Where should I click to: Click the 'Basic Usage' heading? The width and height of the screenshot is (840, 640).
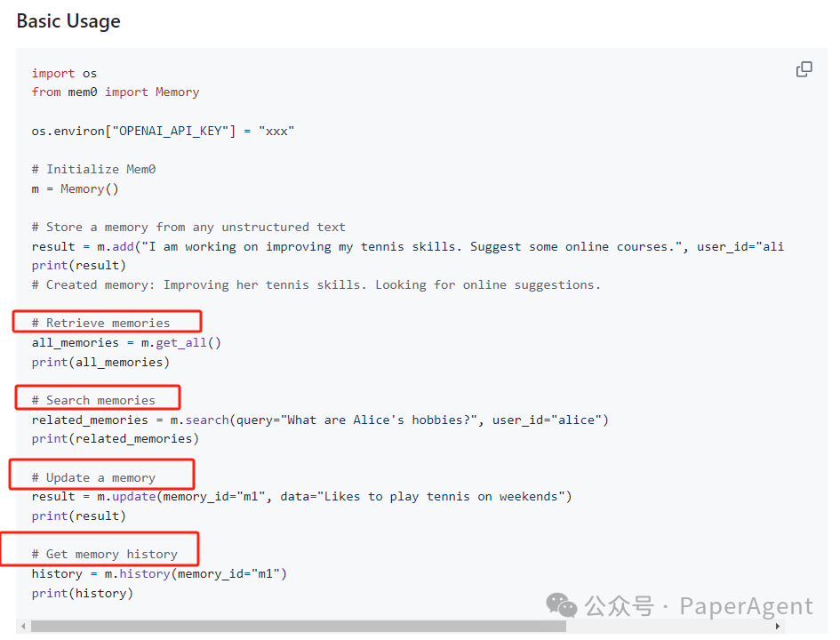[x=68, y=21]
